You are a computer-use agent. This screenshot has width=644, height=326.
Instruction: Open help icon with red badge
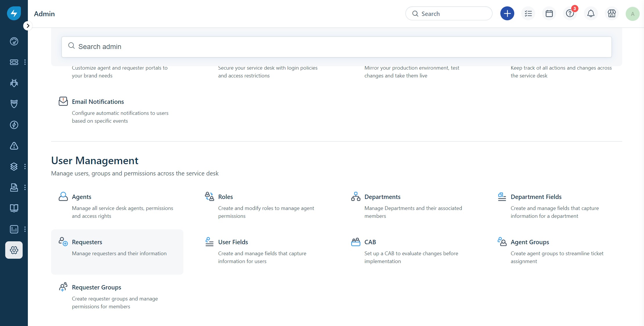[x=570, y=14]
